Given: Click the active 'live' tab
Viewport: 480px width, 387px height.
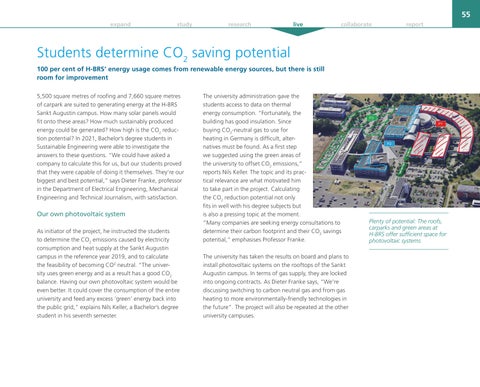Looking at the screenshot, I should (298, 24).
